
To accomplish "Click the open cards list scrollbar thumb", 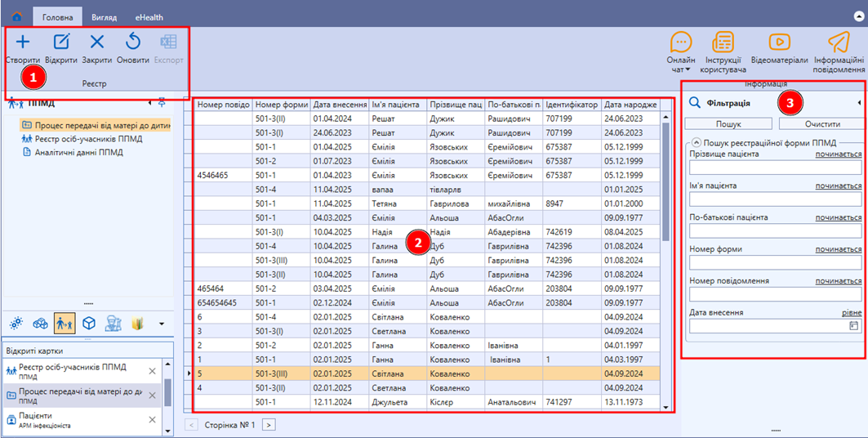I will tap(167, 391).
